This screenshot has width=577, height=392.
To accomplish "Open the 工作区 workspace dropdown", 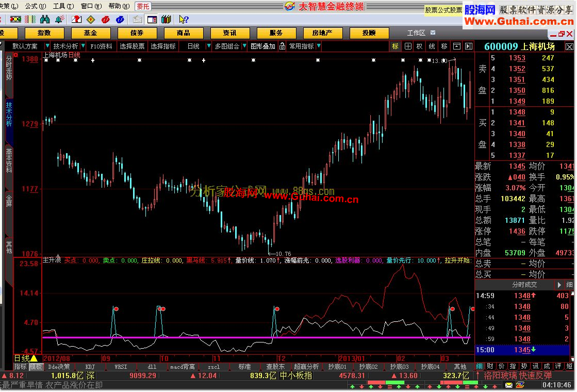I will [433, 33].
